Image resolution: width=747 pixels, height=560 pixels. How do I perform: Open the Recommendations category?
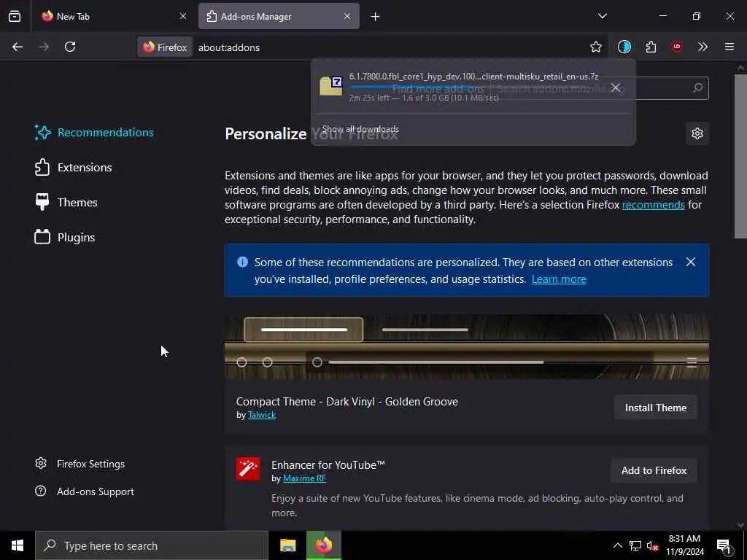click(94, 133)
